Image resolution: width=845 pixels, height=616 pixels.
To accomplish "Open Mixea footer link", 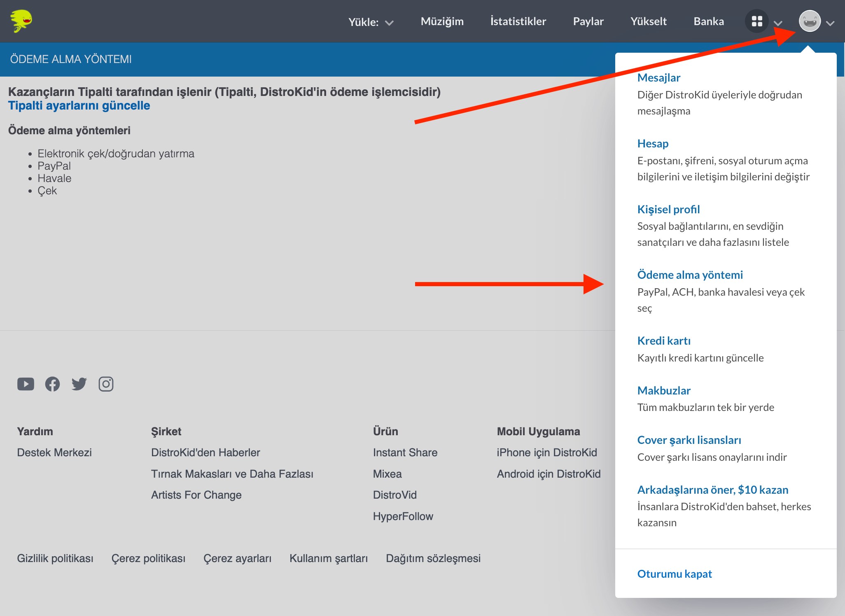I will pos(387,474).
